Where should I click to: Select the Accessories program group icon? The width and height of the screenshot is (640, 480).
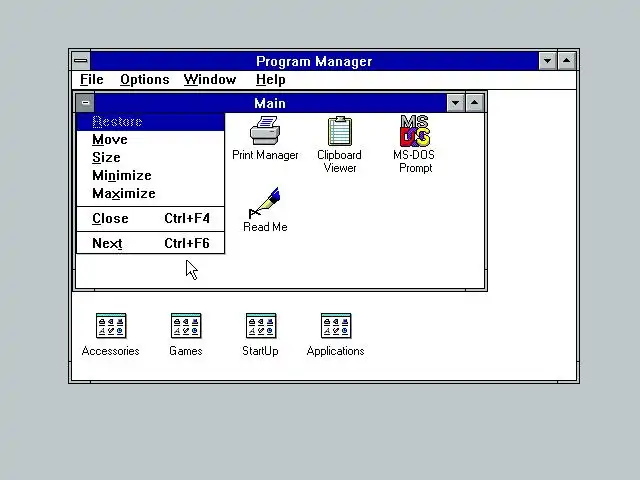(111, 326)
